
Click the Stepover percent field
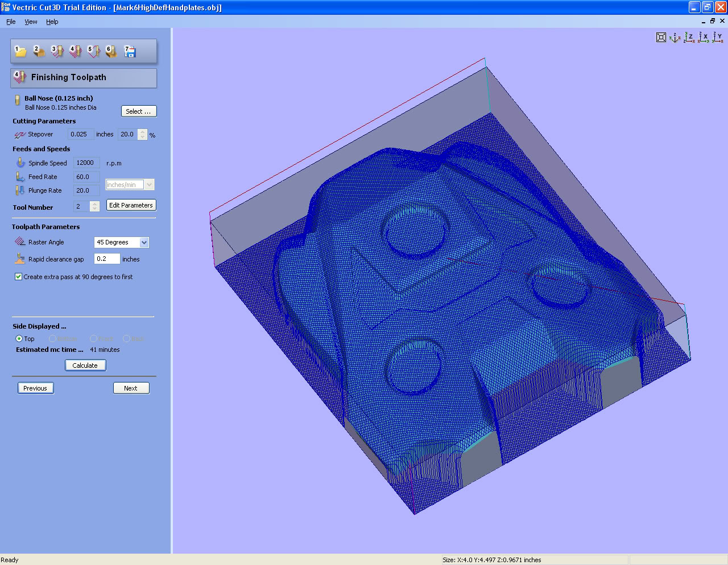tap(128, 135)
